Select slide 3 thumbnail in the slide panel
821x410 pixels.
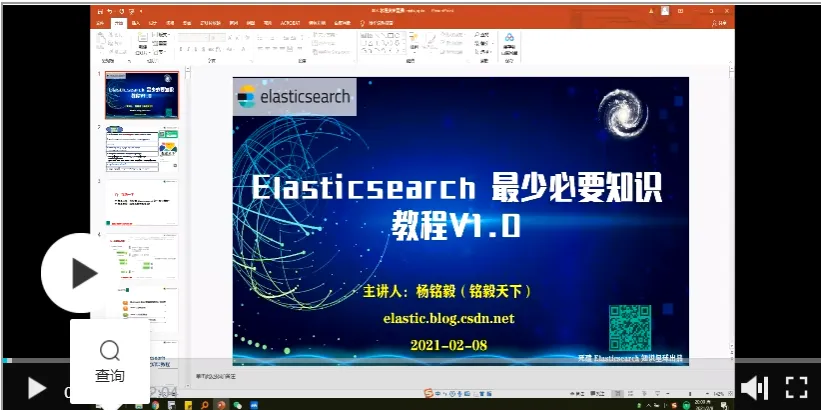[142, 203]
